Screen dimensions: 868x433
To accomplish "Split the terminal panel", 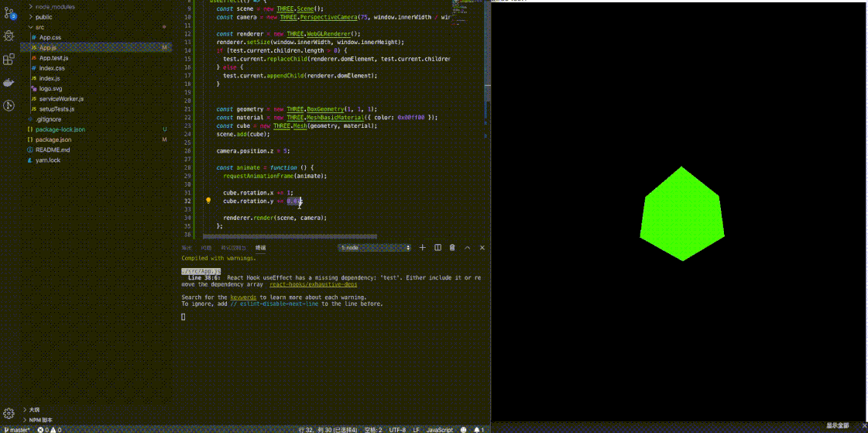I will (x=437, y=248).
